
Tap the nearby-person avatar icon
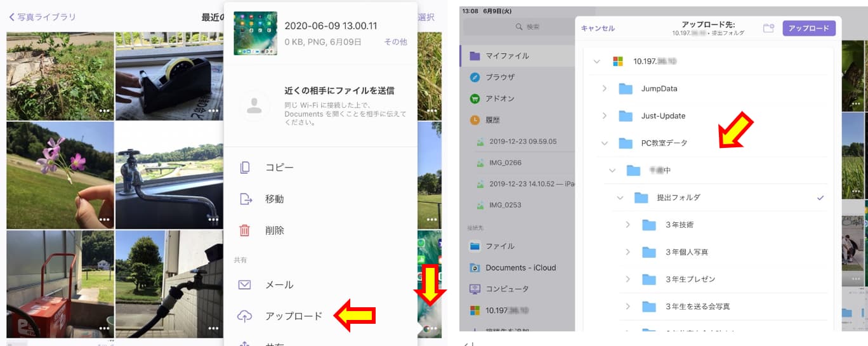254,106
